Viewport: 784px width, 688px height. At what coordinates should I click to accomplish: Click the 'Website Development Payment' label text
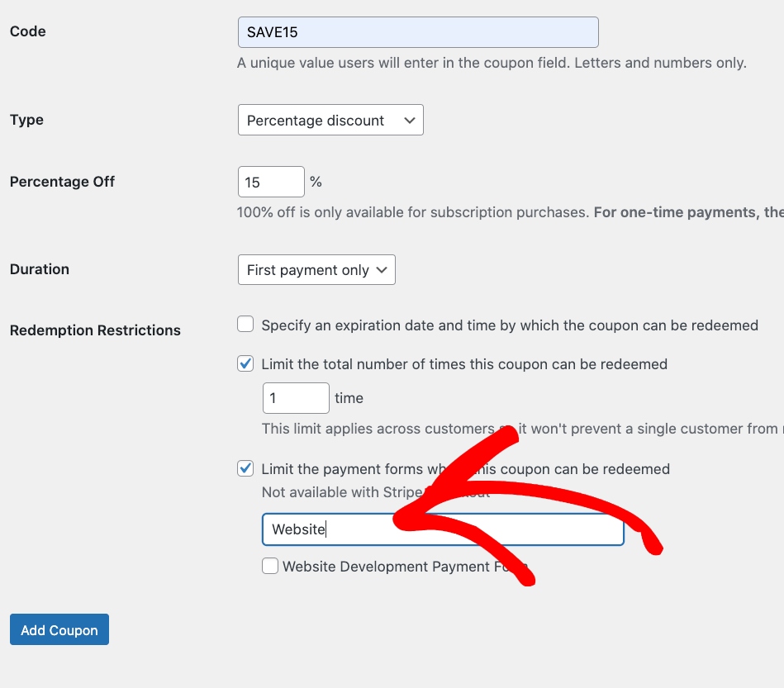388,567
